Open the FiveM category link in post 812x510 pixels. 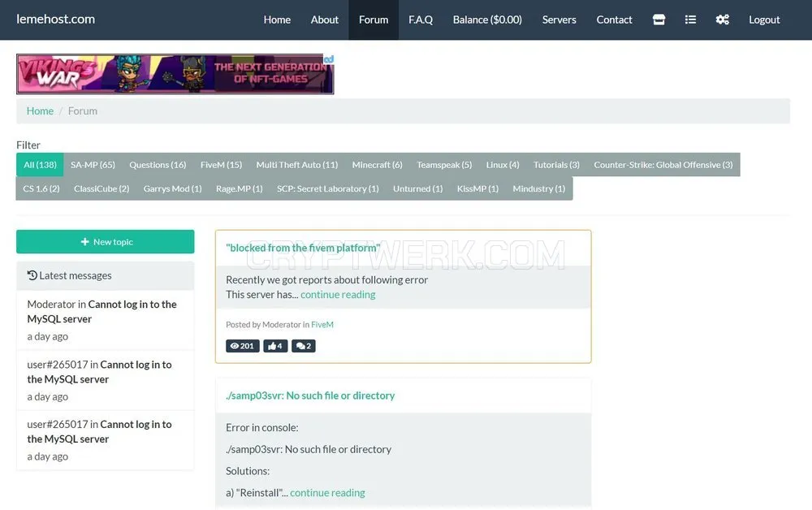[322, 325]
